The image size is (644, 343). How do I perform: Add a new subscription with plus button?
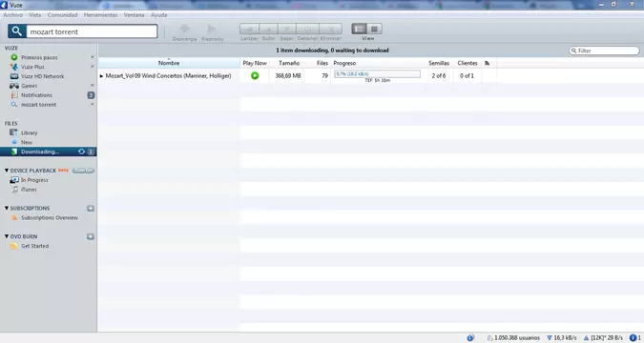(91, 209)
